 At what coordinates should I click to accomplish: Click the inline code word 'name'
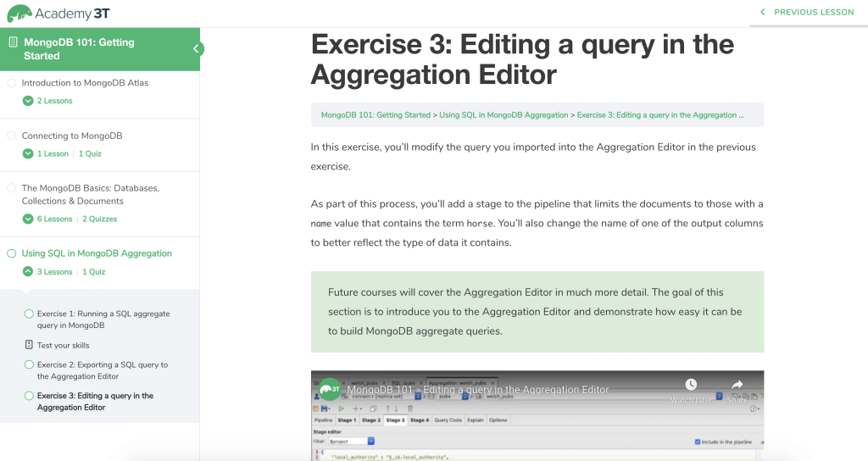[321, 224]
